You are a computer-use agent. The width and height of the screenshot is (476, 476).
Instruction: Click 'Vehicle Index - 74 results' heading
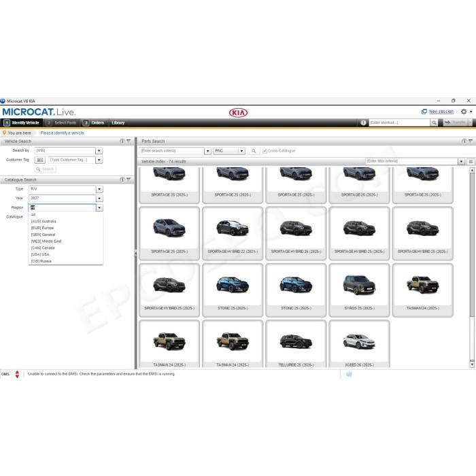click(x=164, y=162)
